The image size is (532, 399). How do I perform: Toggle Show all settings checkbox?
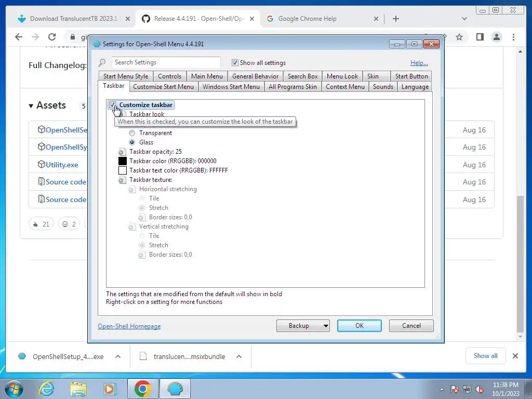(235, 63)
